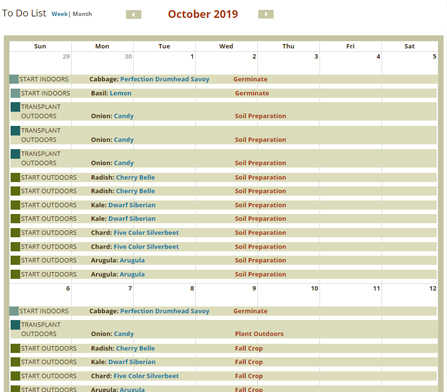Open the Basil: Lemon plant link

[121, 93]
